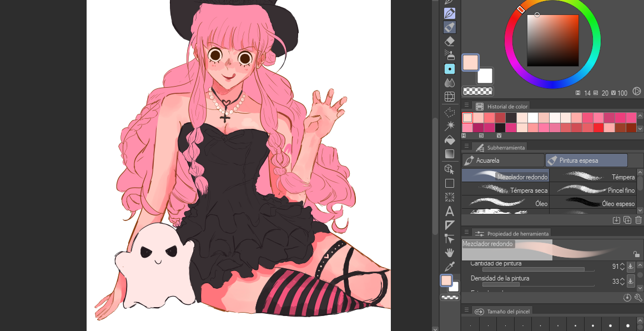Select the Blend tool
This screenshot has width=644, height=331.
coord(450,83)
